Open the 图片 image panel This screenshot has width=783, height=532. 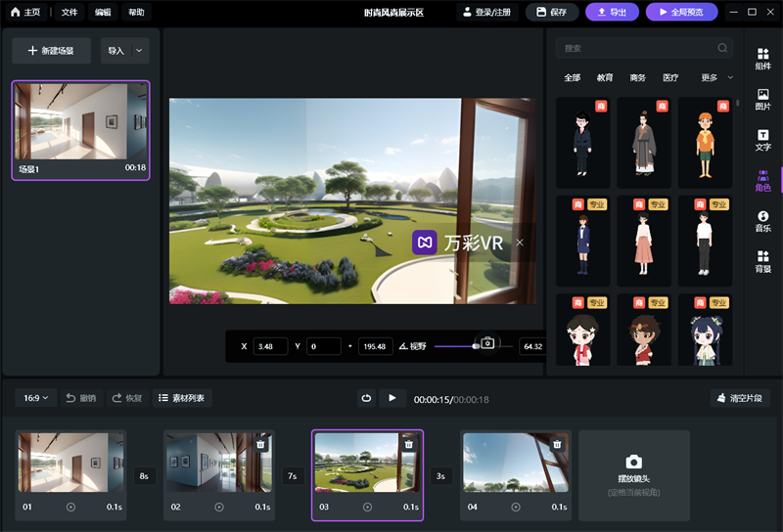tap(762, 99)
